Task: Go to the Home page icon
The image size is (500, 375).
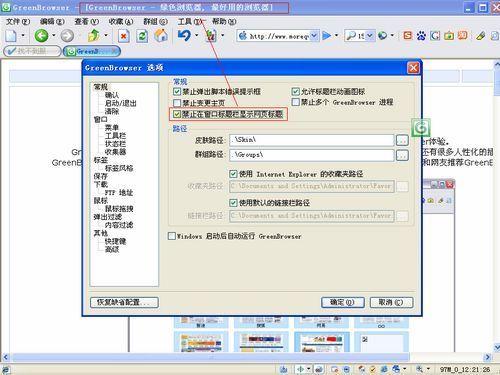Action: click(x=161, y=35)
